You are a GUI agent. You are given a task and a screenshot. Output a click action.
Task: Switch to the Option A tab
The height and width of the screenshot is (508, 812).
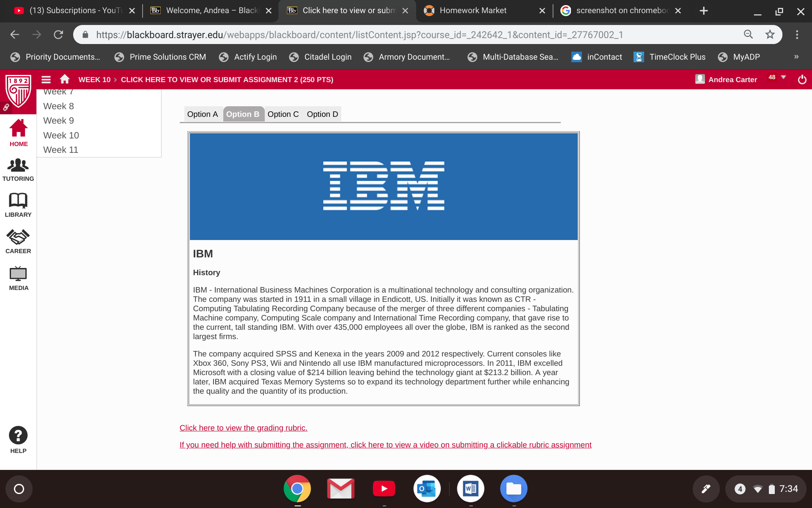pos(203,114)
